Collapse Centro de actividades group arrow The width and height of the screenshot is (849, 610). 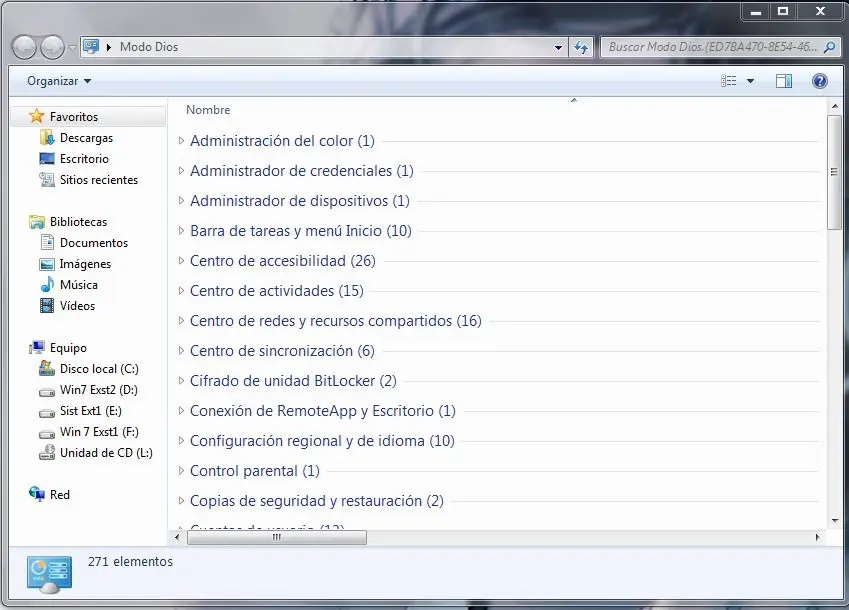pos(181,291)
